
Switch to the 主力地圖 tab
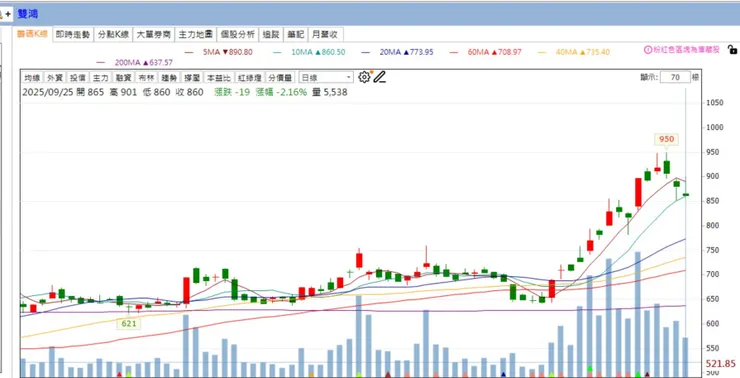pyautogui.click(x=195, y=34)
